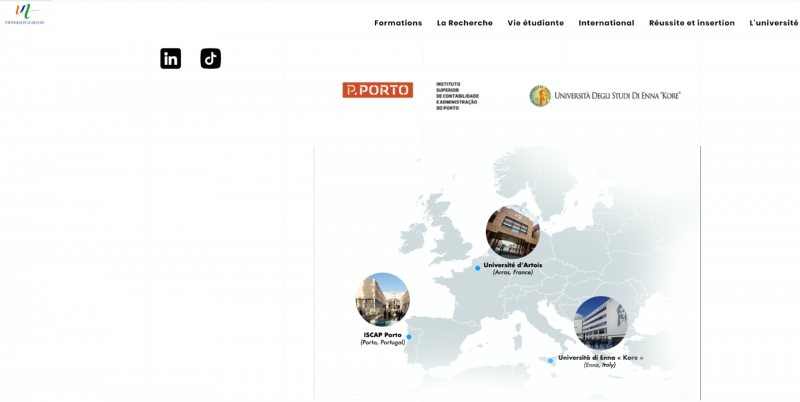Click the blue map dot at Enna

(551, 361)
